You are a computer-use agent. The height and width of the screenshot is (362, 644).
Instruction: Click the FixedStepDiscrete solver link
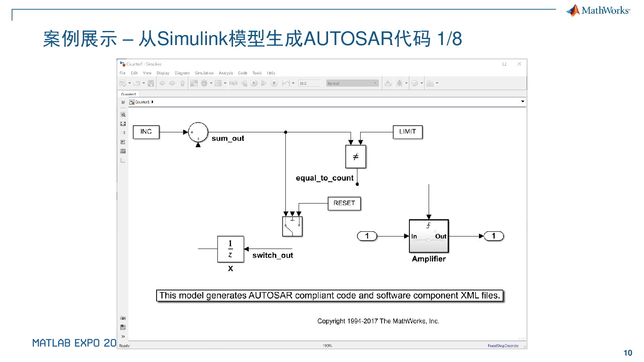[x=503, y=346]
